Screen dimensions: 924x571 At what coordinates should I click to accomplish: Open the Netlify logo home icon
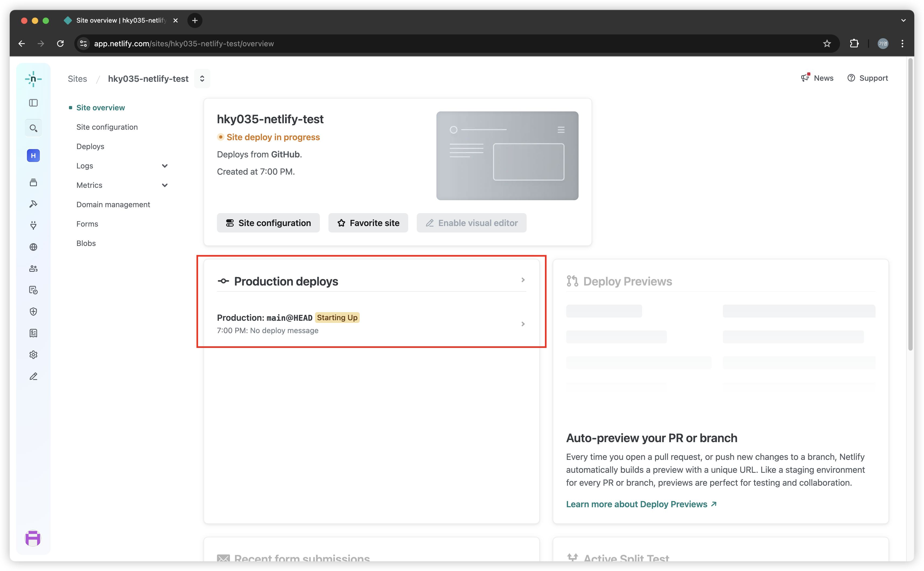click(x=33, y=79)
